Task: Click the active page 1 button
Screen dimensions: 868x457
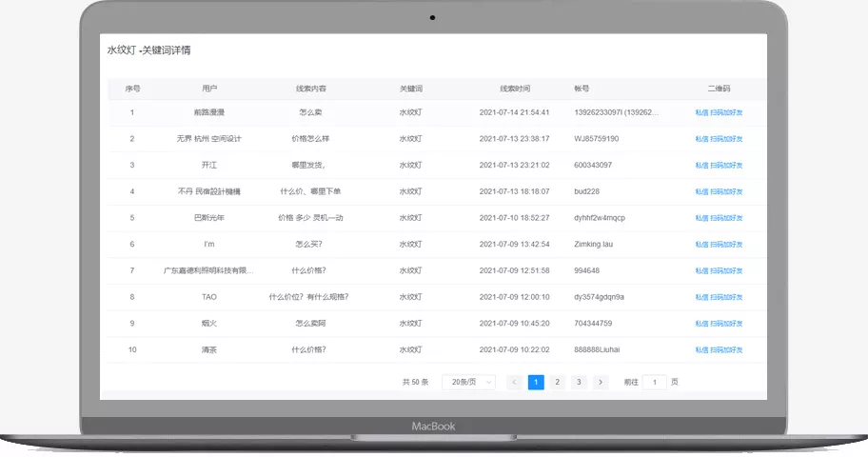Action: tap(536, 382)
